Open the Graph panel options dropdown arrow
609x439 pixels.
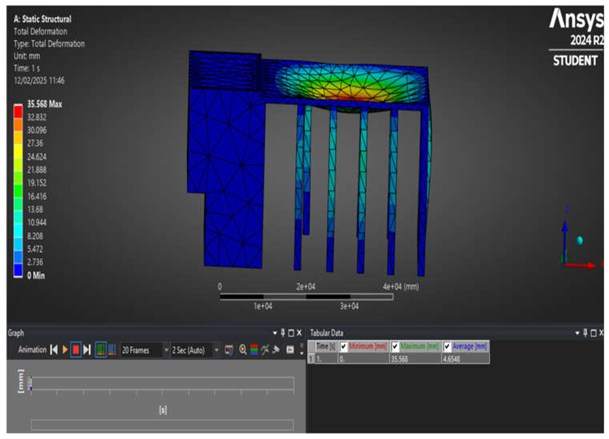point(274,332)
